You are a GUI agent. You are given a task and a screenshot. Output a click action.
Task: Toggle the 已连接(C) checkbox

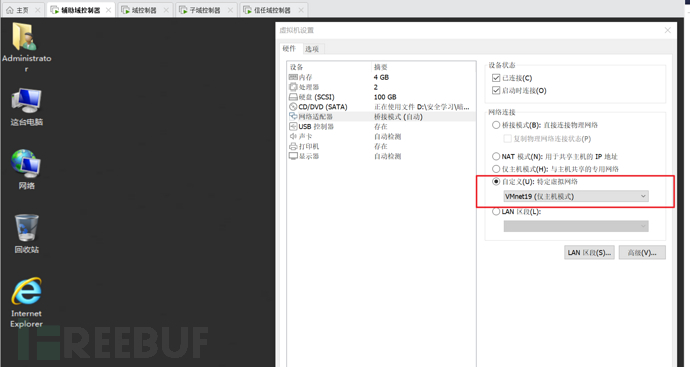click(496, 78)
